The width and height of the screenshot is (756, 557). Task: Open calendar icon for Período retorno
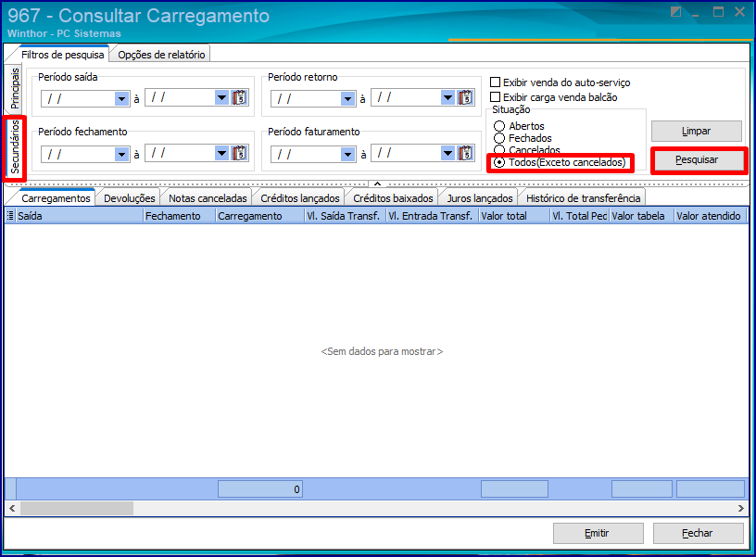tap(466, 98)
